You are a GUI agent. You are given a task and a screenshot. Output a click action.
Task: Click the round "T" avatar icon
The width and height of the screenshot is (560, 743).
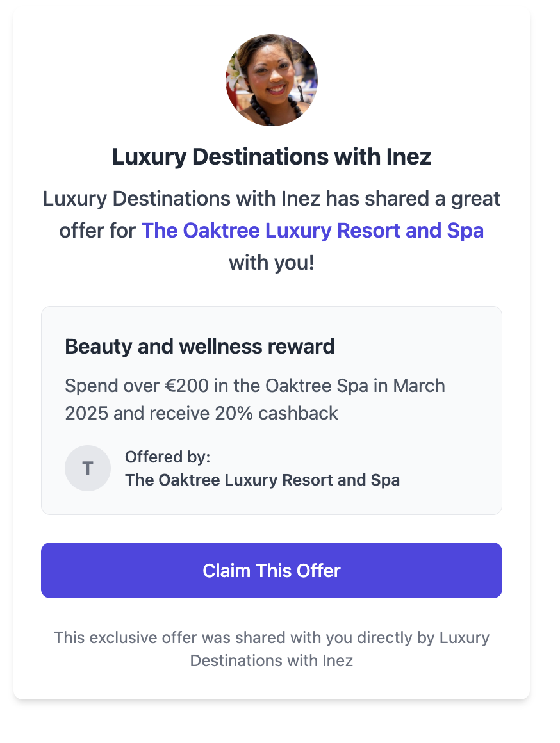(88, 468)
